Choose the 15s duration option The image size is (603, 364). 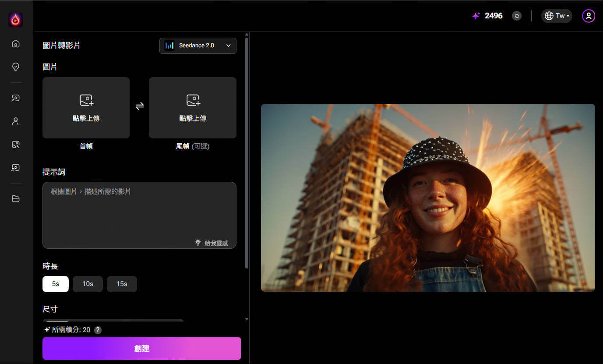(x=122, y=284)
